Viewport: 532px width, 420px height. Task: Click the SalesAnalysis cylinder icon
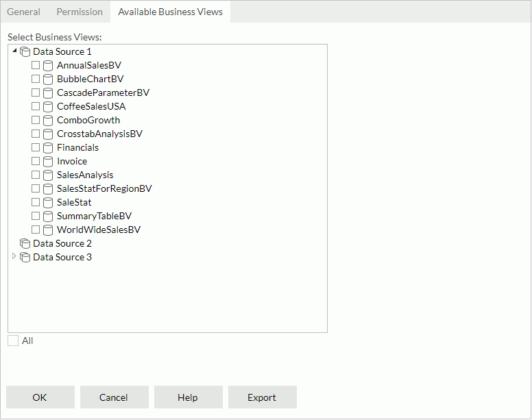click(48, 175)
